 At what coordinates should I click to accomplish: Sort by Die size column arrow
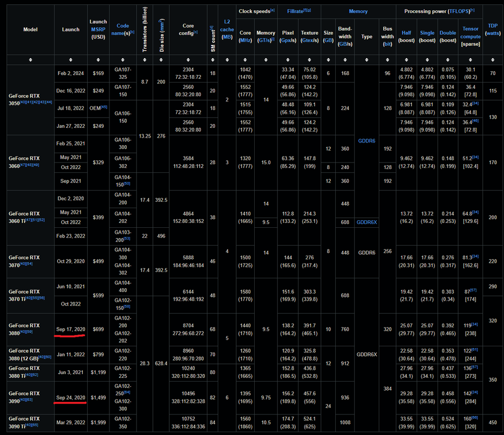point(161,60)
